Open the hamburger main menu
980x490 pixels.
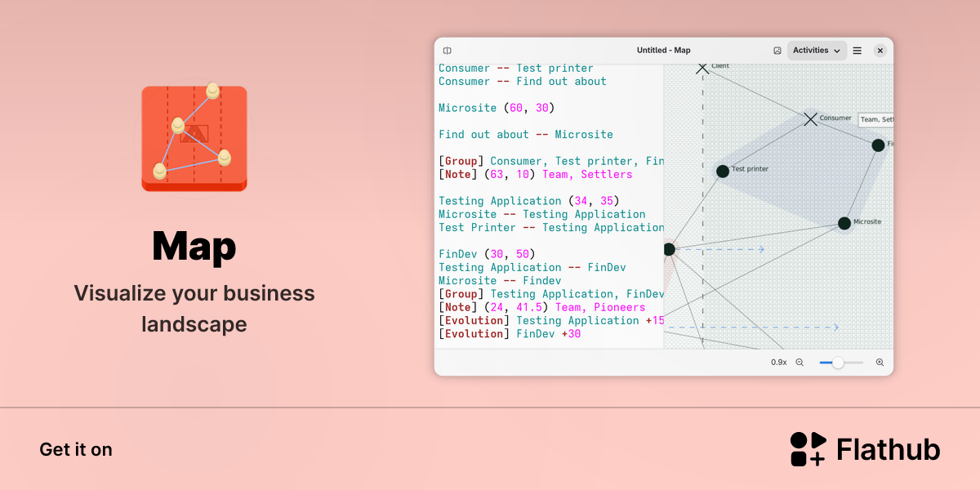coord(857,51)
